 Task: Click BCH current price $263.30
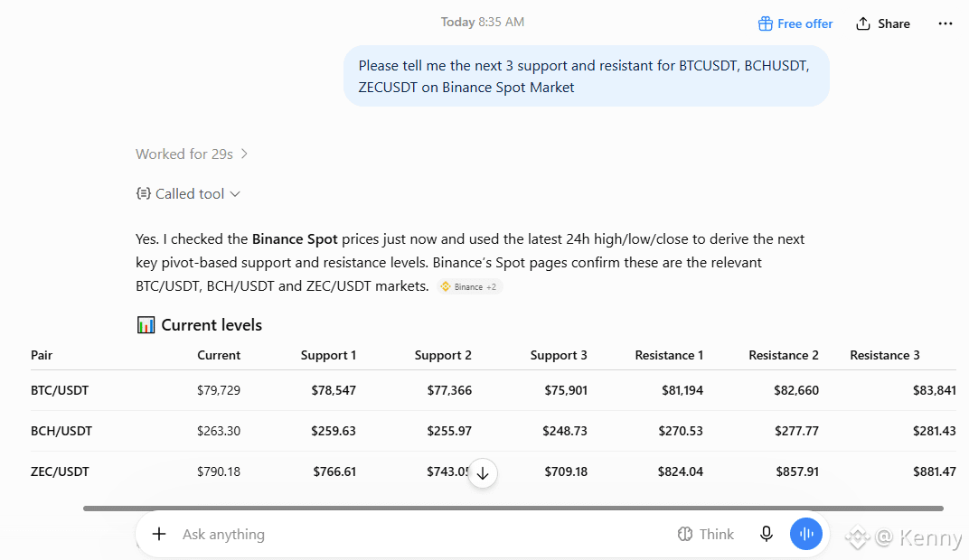click(219, 431)
